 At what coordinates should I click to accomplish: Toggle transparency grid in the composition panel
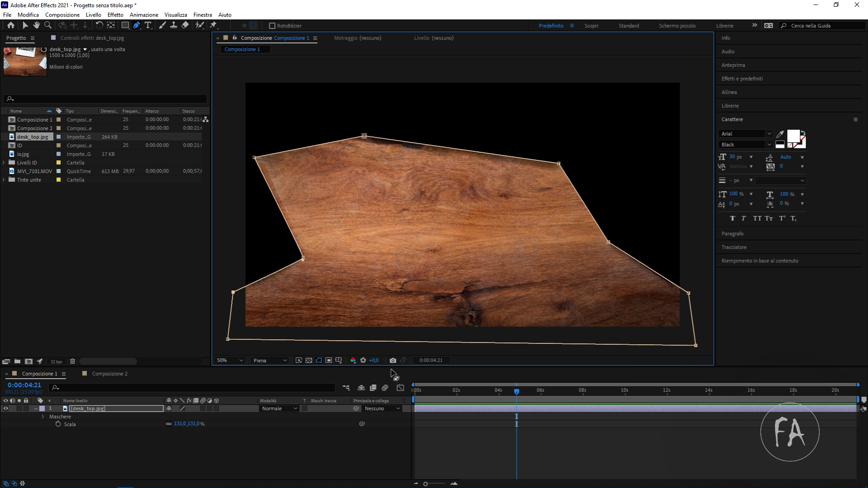[x=309, y=360]
